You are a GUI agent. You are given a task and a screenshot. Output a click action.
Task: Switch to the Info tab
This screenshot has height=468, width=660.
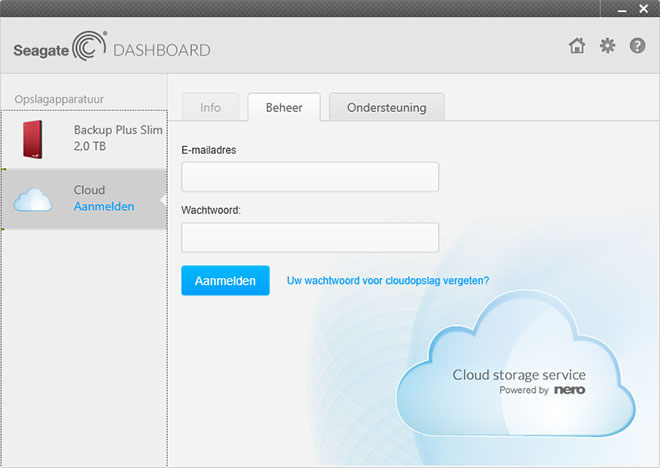pyautogui.click(x=210, y=107)
